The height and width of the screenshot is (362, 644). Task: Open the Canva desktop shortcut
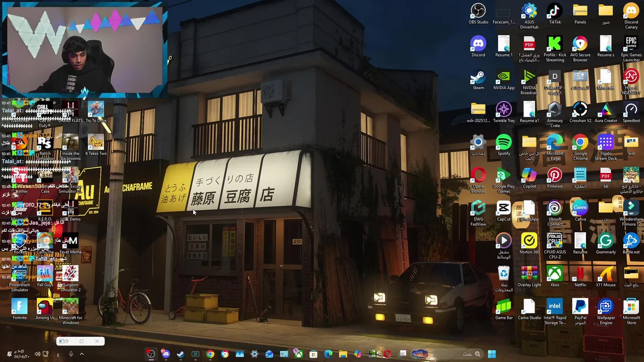[580, 211]
